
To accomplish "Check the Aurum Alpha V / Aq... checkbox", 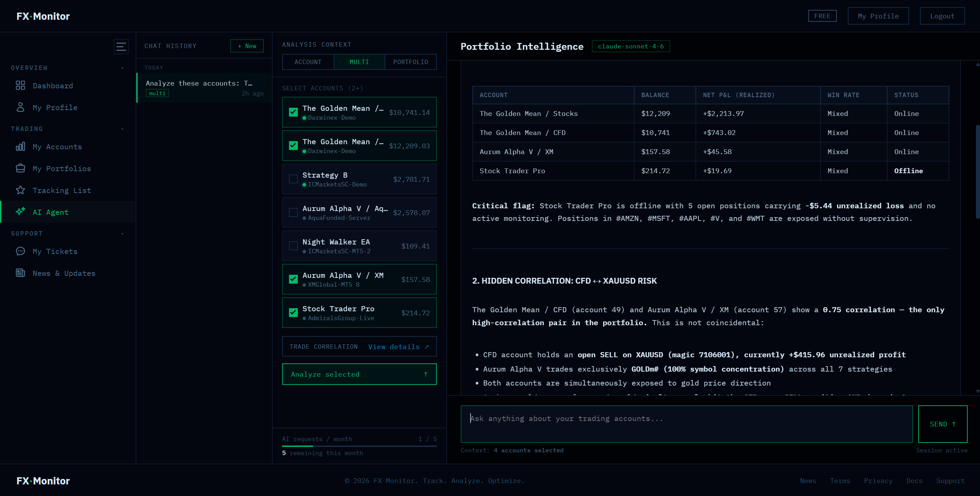I will click(x=293, y=212).
